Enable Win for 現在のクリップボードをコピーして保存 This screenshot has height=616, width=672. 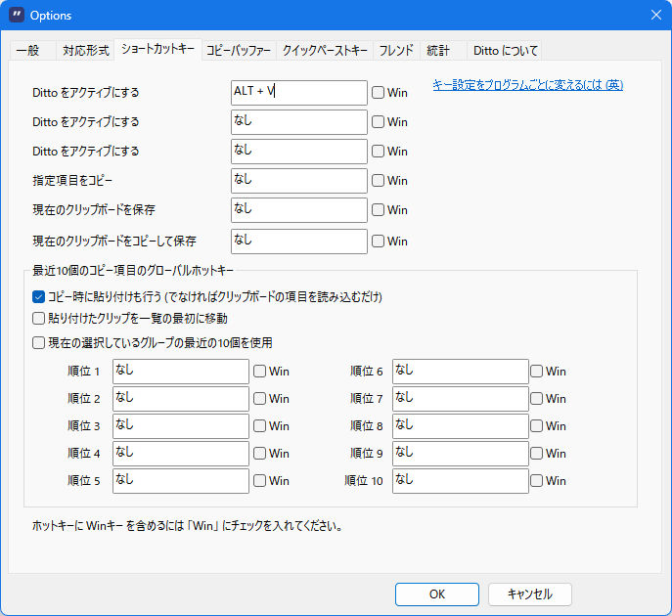click(378, 242)
